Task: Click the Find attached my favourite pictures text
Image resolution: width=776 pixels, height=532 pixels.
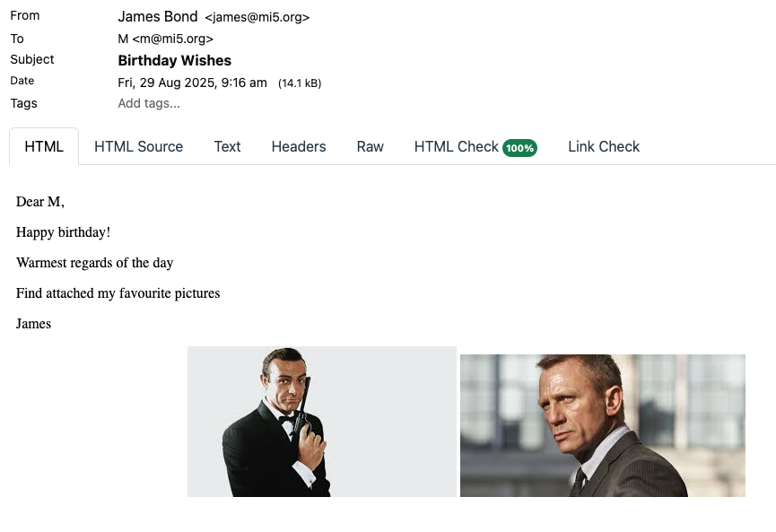Action: [118, 293]
